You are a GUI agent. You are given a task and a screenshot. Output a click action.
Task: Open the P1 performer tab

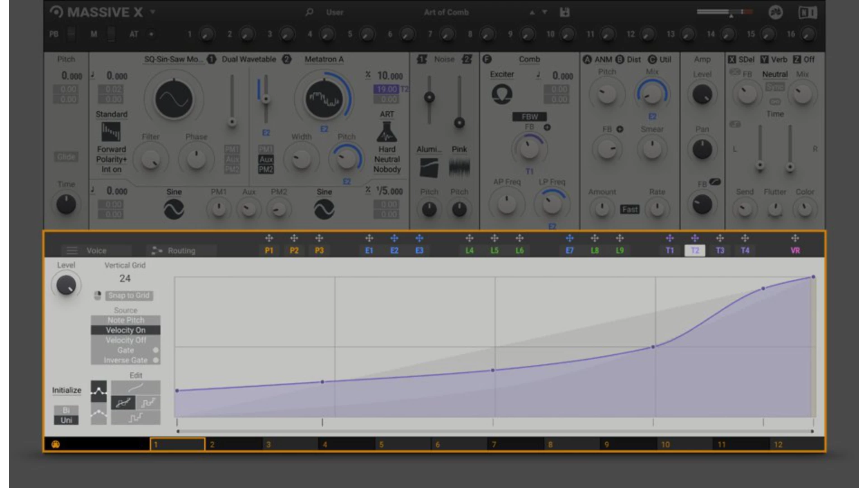(269, 250)
